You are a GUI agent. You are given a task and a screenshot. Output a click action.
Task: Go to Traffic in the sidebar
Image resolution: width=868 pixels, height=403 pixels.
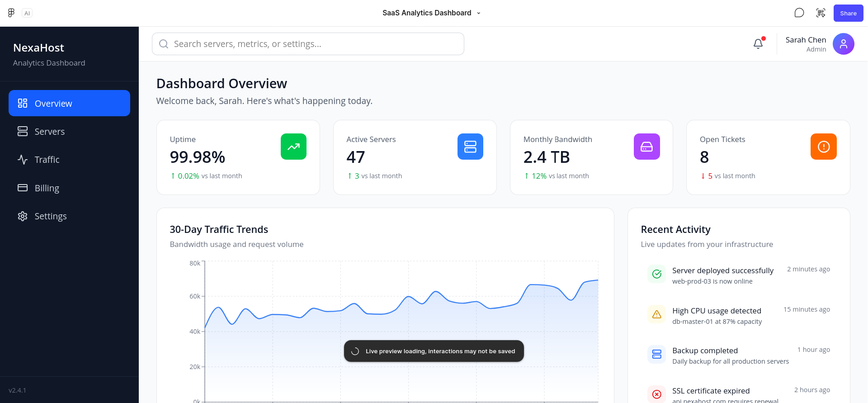(69, 159)
